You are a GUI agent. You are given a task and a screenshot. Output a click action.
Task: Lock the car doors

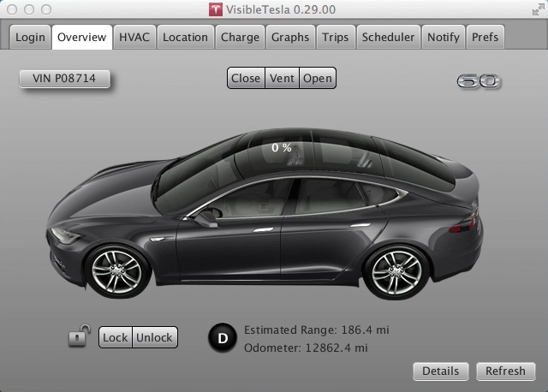[x=116, y=337]
